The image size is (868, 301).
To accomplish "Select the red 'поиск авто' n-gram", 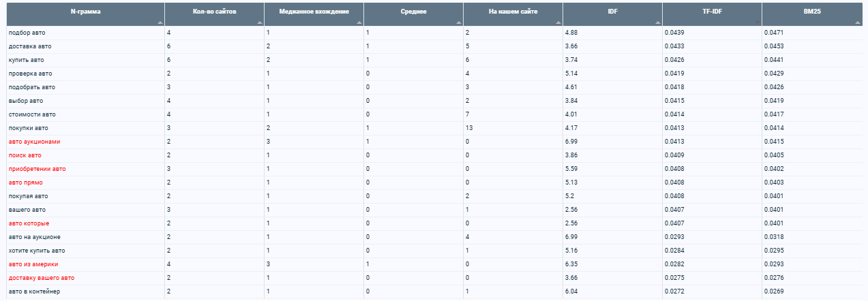I will 25,155.
